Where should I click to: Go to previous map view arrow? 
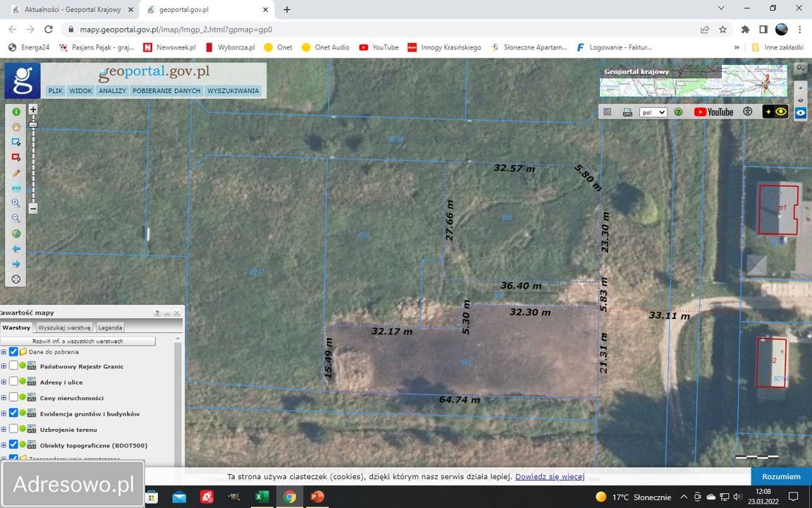point(16,249)
